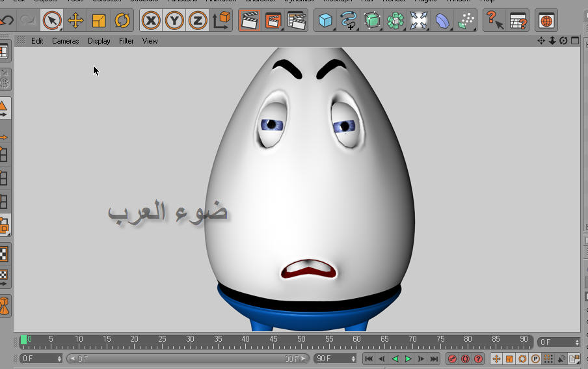Click the viewport pan move icon
This screenshot has height=369, width=588.
click(x=541, y=40)
